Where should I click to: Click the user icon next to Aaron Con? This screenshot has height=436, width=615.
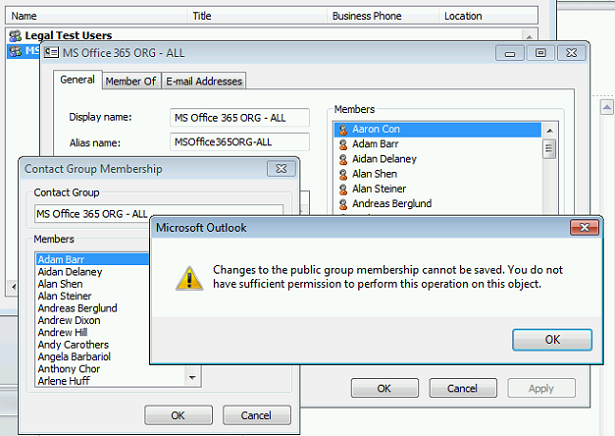pyautogui.click(x=343, y=130)
